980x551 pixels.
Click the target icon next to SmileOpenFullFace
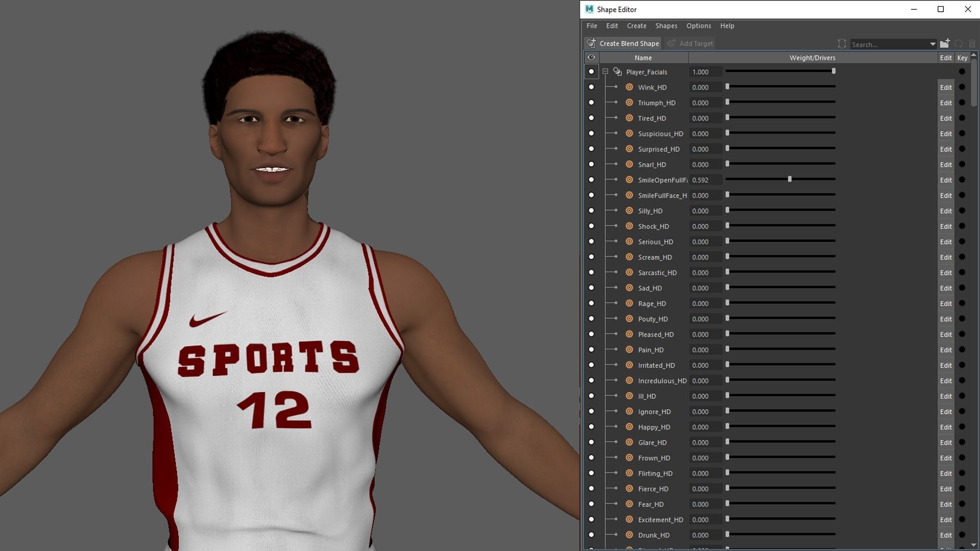629,180
